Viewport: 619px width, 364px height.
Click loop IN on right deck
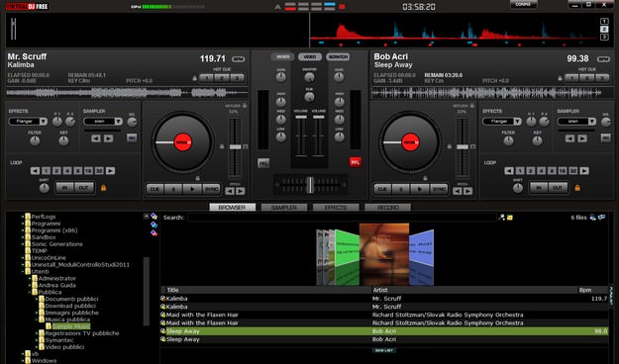pos(539,188)
